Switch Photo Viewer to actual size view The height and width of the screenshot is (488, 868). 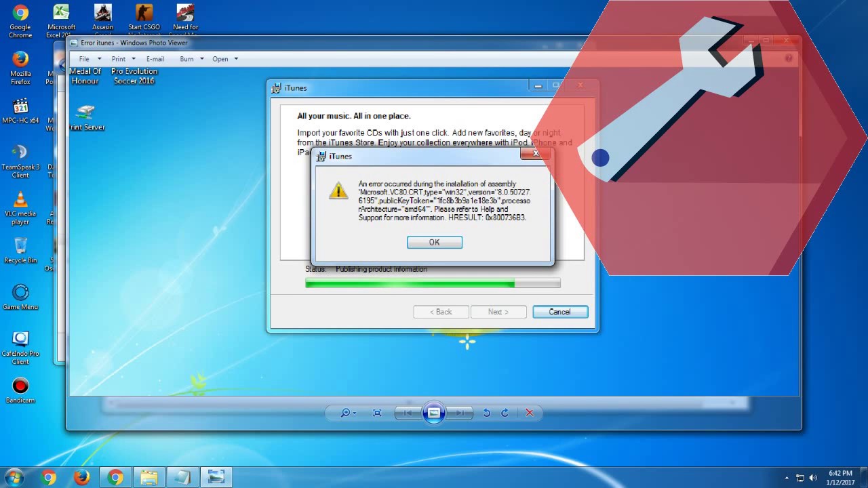[x=377, y=413]
